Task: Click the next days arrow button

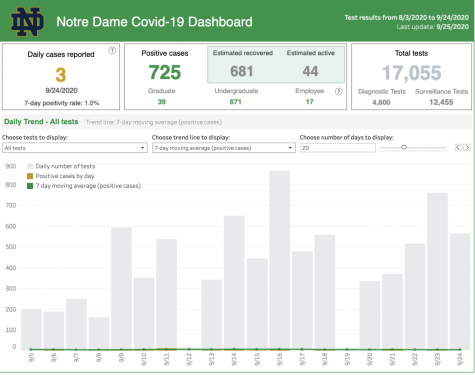Action: click(467, 147)
